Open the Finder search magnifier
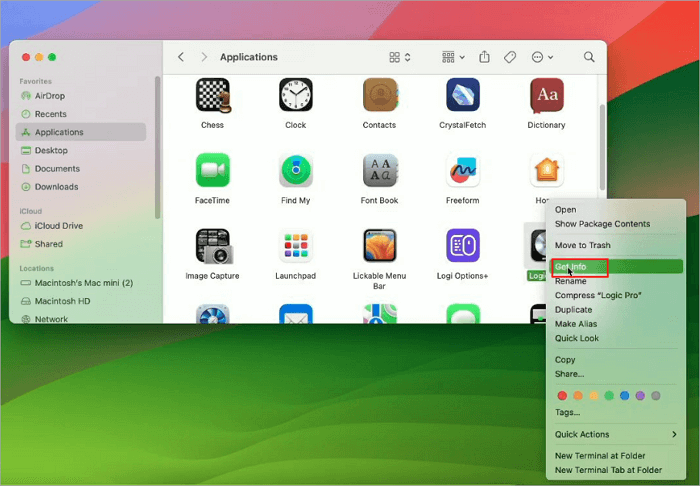 coord(589,58)
